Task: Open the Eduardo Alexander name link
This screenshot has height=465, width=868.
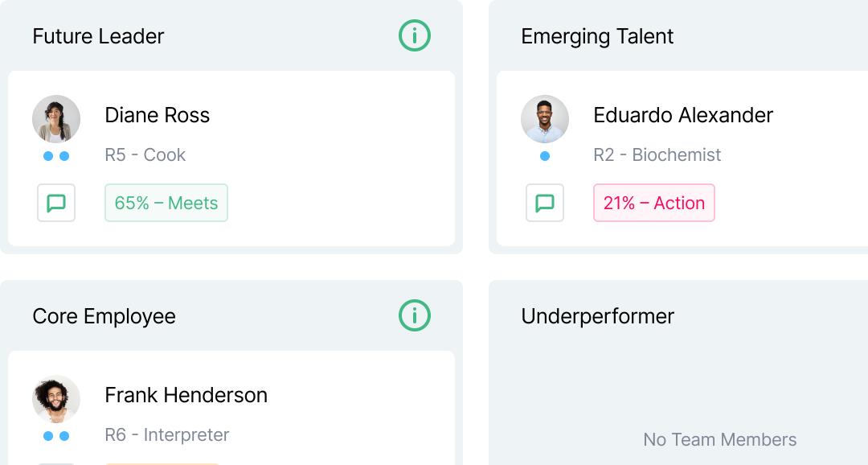Action: (683, 115)
